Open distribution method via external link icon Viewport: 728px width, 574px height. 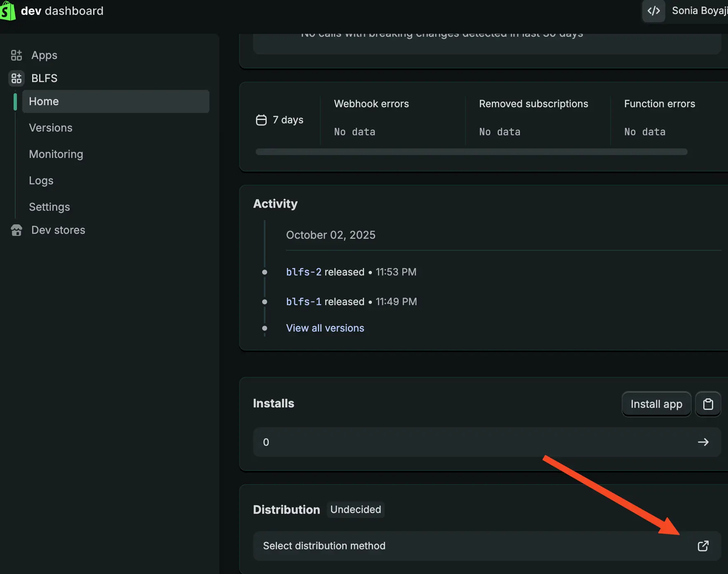click(703, 546)
